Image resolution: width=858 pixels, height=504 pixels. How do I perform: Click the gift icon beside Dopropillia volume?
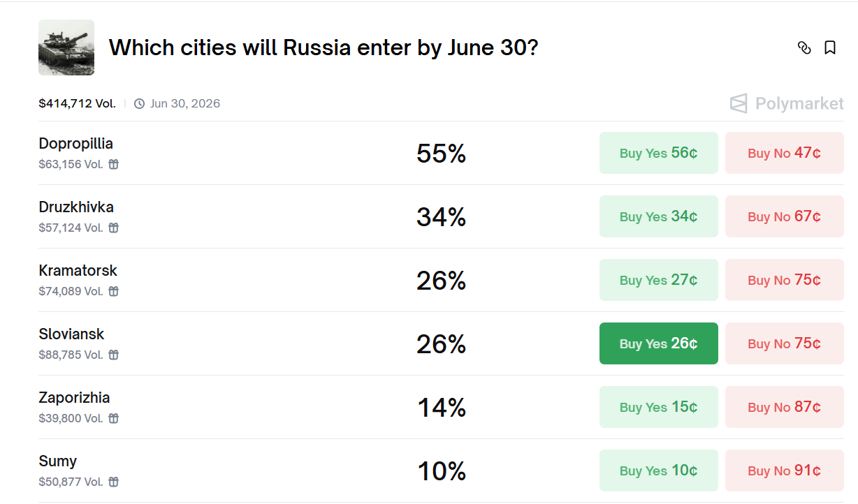click(x=113, y=165)
